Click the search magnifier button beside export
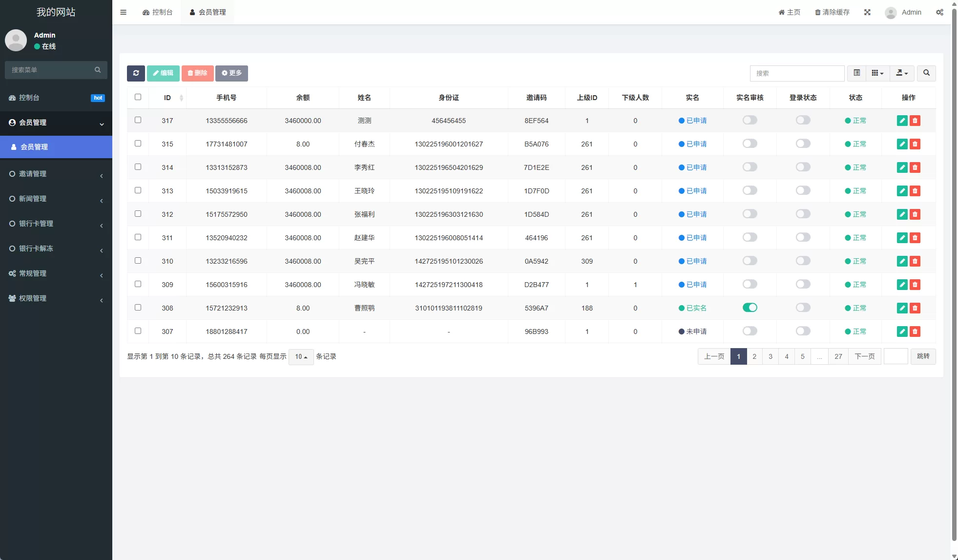This screenshot has height=560, width=958. point(926,73)
